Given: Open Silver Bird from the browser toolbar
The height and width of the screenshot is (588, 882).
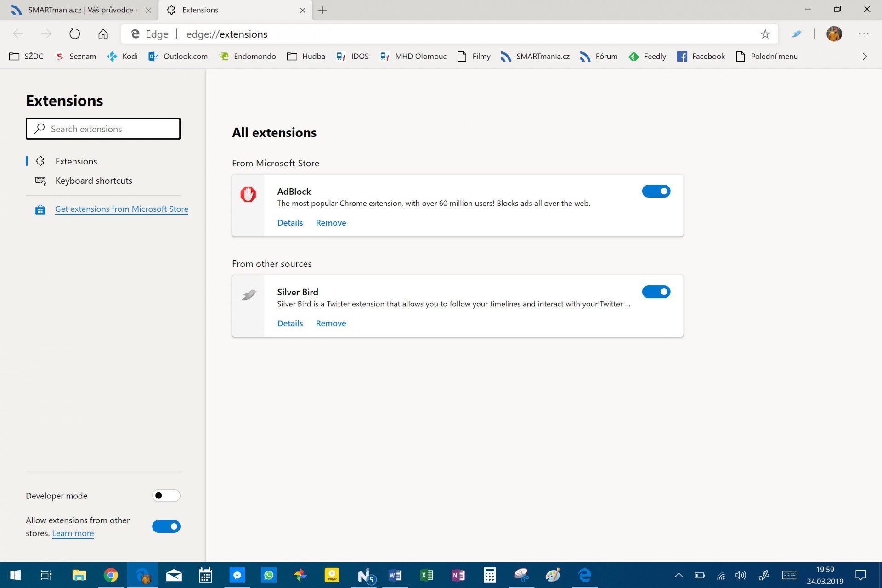Looking at the screenshot, I should coord(797,34).
